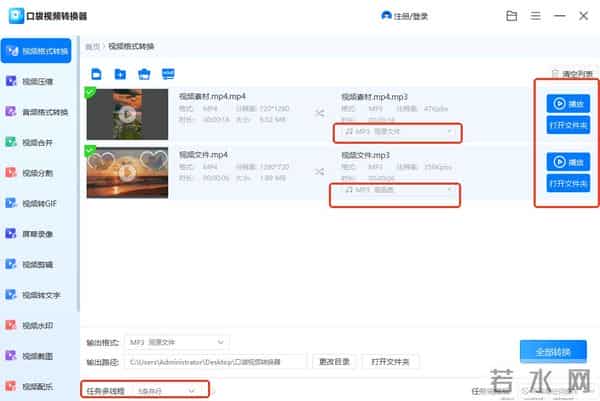
Task: Click the add file toolbar icon
Action: point(96,74)
